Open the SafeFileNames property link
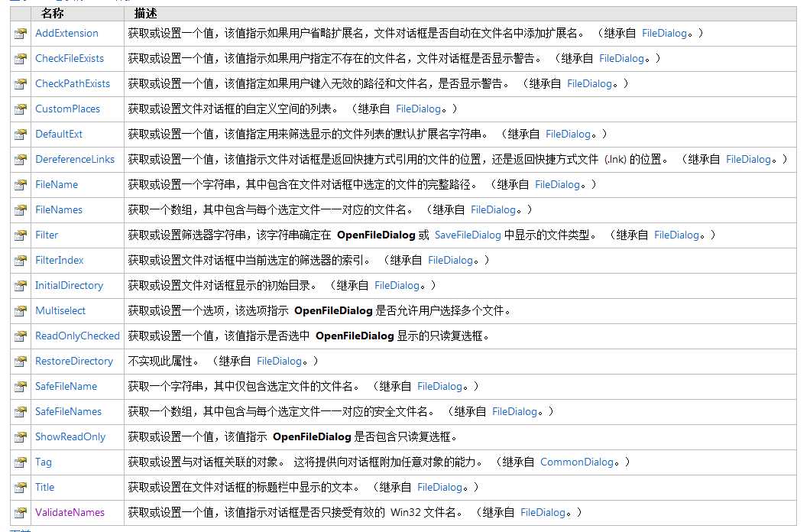 coord(68,413)
